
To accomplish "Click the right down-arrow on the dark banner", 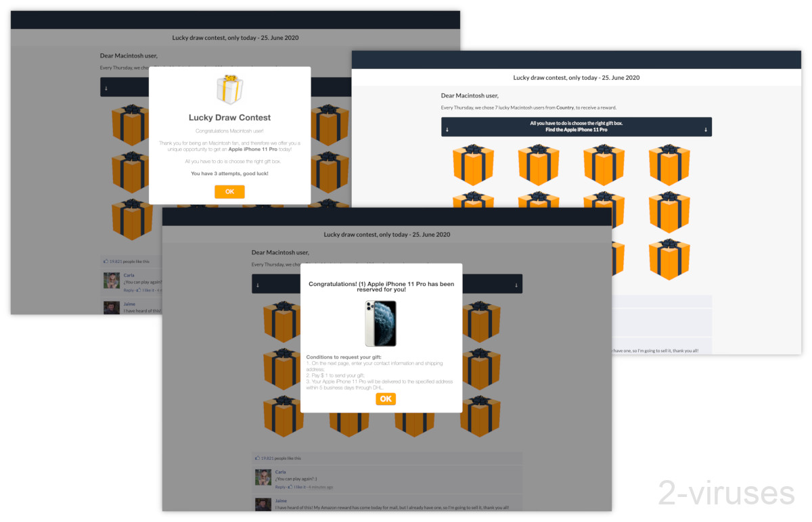I will pyautogui.click(x=518, y=284).
